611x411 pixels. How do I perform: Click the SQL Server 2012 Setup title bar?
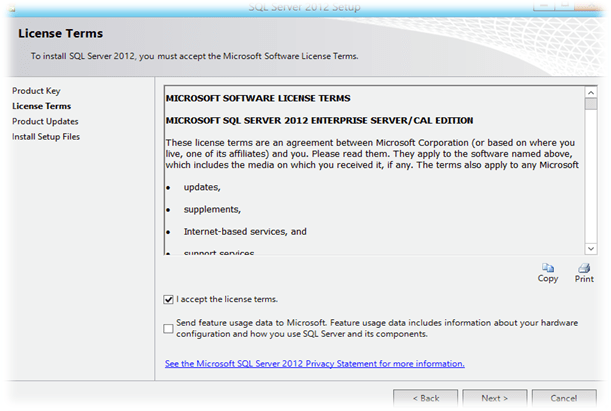coord(305,8)
